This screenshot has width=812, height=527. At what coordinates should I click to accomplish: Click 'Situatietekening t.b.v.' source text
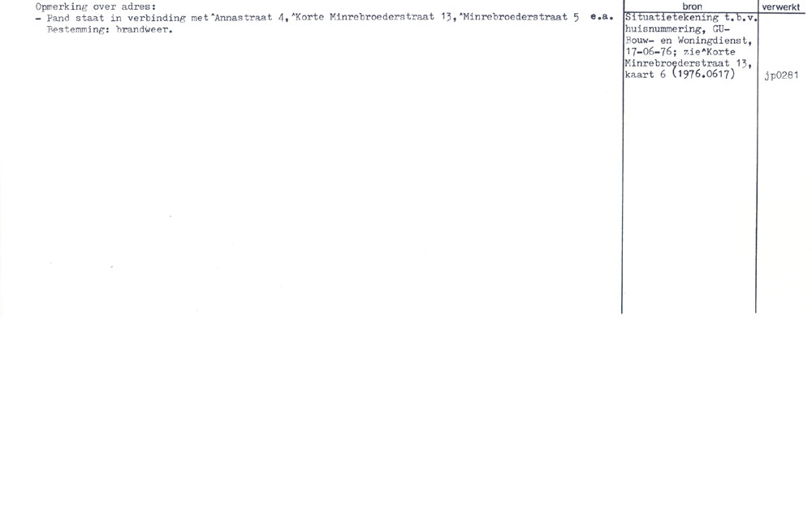(691, 18)
